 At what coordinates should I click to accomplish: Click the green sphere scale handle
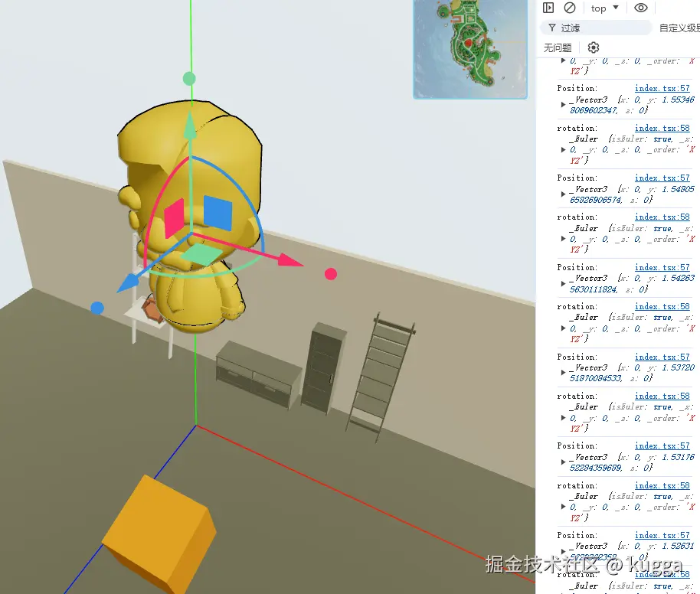tap(189, 79)
